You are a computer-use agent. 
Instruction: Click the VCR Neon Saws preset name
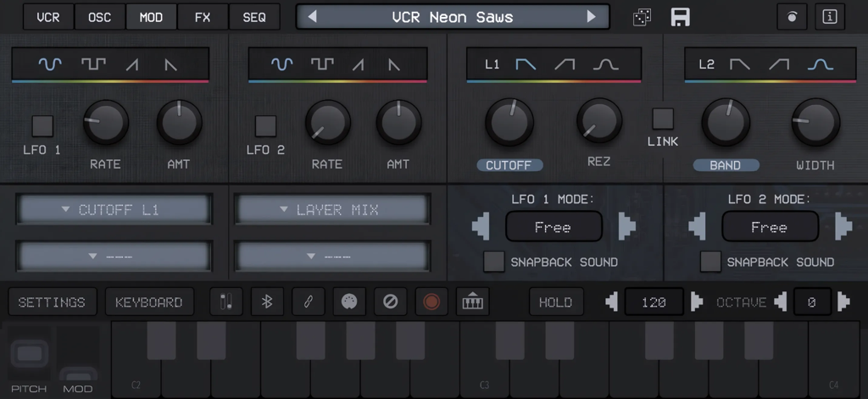pos(453,17)
